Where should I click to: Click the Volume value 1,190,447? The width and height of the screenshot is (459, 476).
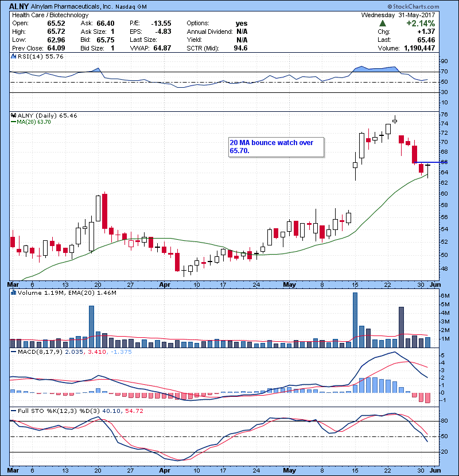[x=419, y=48]
